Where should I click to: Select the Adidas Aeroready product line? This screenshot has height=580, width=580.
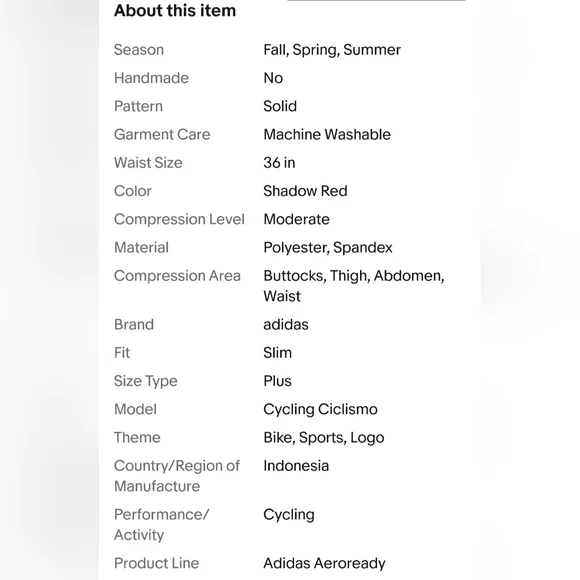point(324,564)
